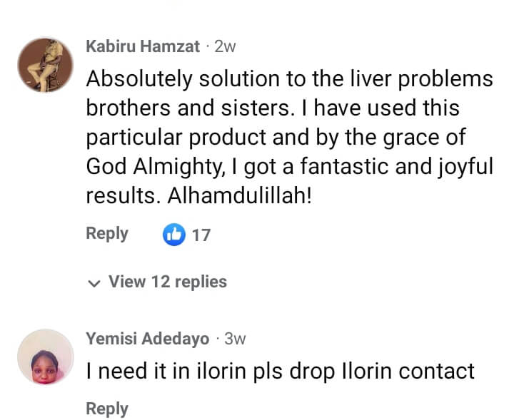Screen dimensions: 514x420
Task: Open the View 12 replies text
Action: click(x=167, y=282)
